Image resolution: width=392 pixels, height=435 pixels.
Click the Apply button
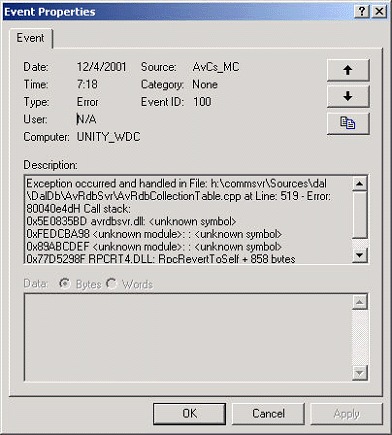tap(347, 413)
